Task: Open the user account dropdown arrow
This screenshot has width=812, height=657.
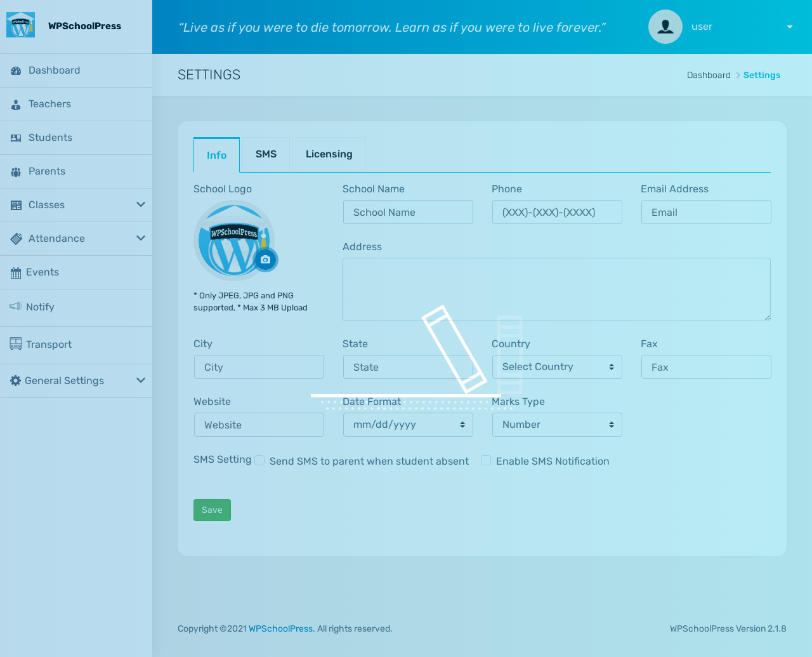Action: 790,27
